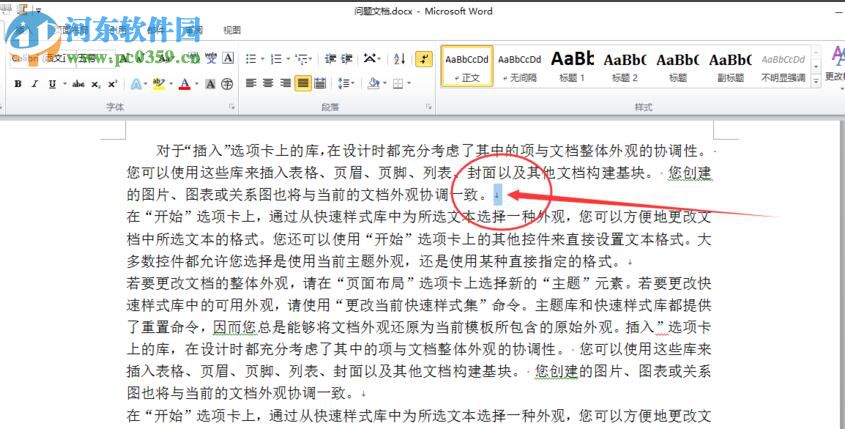Apply the 无间隔 style

pyautogui.click(x=520, y=66)
